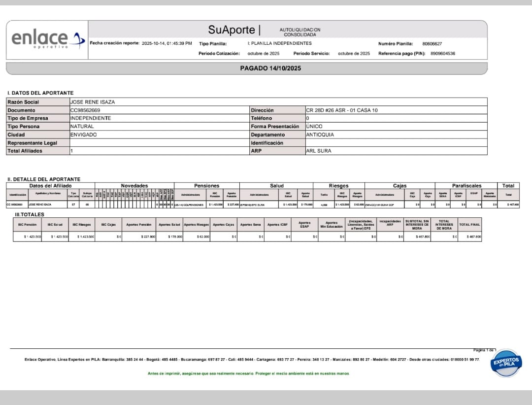Screen dimensions: 532x405
Task: Click the Razón Social value JOSE RENE ISAZA
Action: pos(92,102)
